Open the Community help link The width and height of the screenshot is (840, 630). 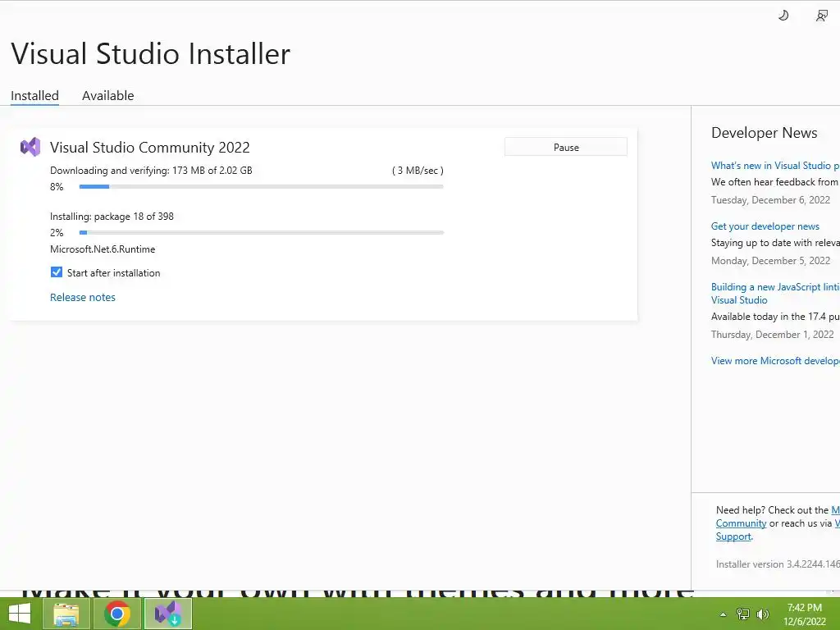click(x=741, y=523)
